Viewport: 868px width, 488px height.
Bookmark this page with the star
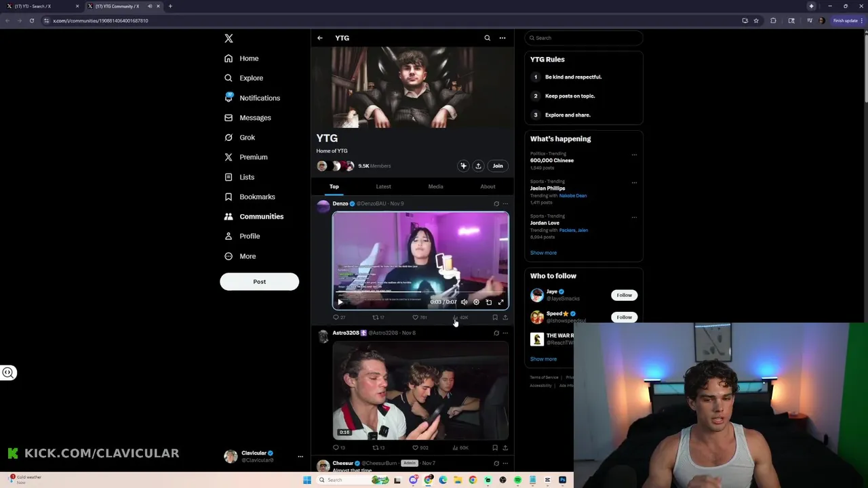[756, 20]
